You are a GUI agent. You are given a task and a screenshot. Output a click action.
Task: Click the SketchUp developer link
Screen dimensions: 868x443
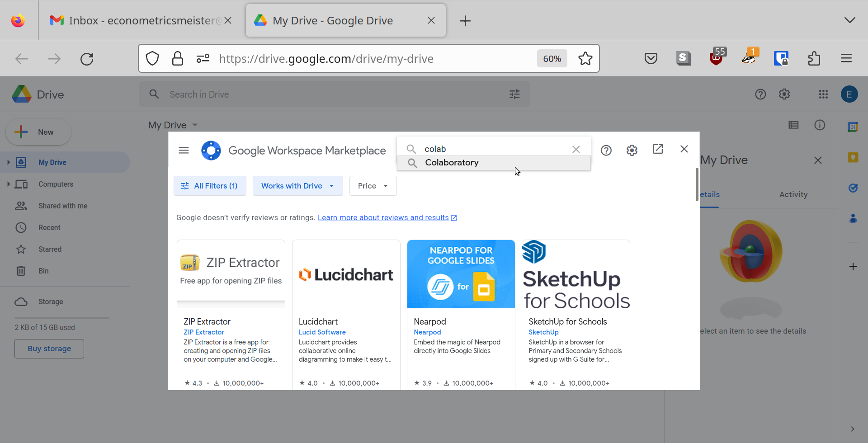pyautogui.click(x=543, y=332)
